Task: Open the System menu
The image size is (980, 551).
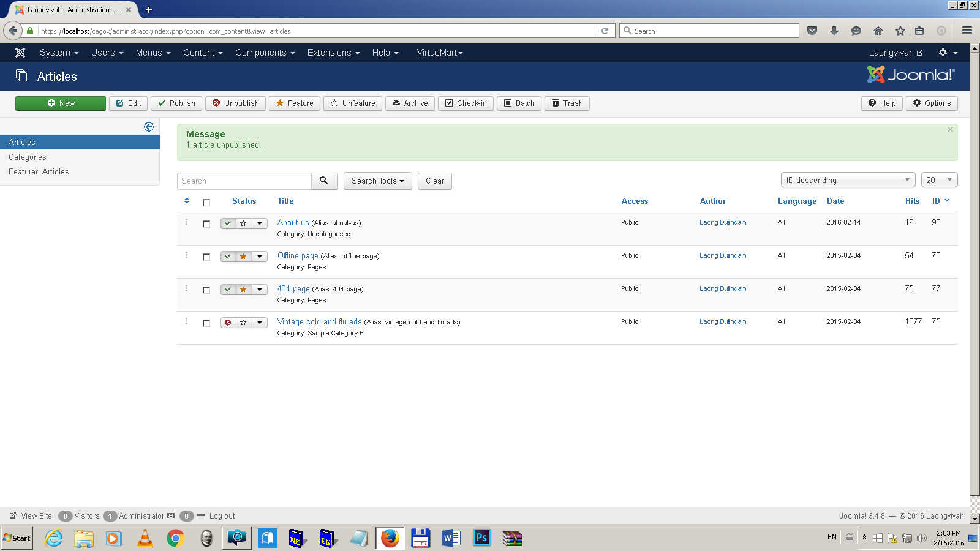Action: point(59,53)
